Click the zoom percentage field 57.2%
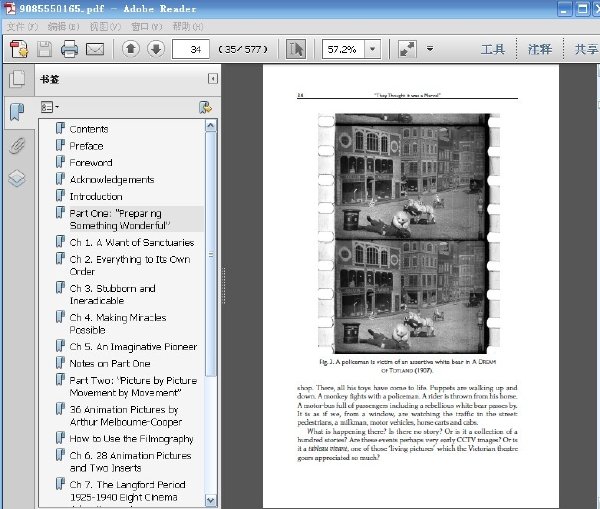The image size is (600, 509). [x=343, y=49]
